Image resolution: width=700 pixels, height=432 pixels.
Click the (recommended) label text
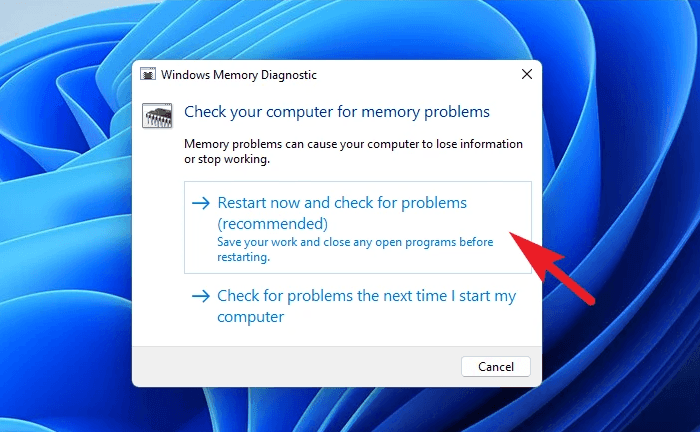273,223
